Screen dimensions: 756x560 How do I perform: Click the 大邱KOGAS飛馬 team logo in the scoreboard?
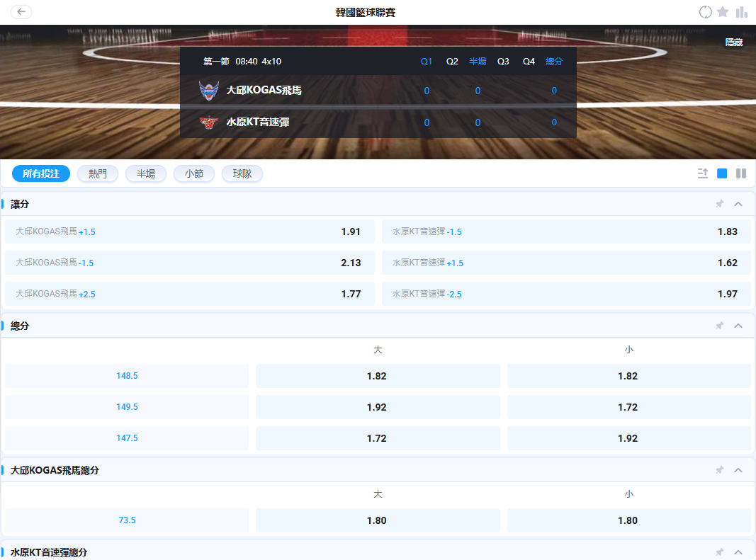tap(209, 90)
